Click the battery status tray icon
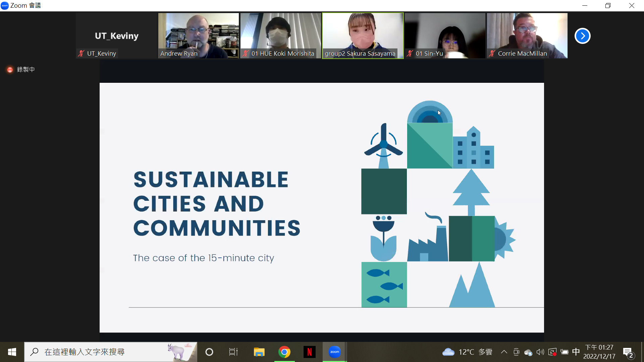The height and width of the screenshot is (362, 644). [565, 352]
